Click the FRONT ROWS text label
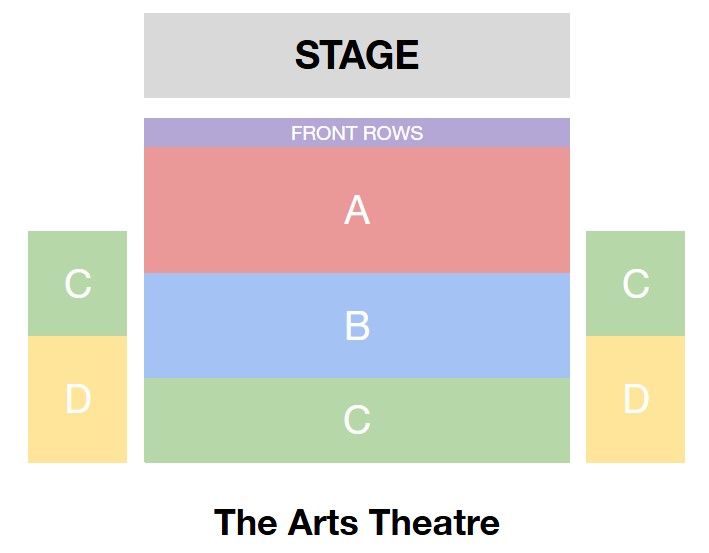709x553 pixels. [x=357, y=133]
